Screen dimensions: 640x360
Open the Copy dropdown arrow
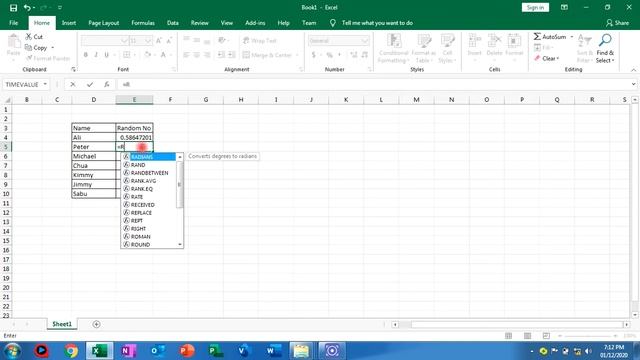click(52, 48)
